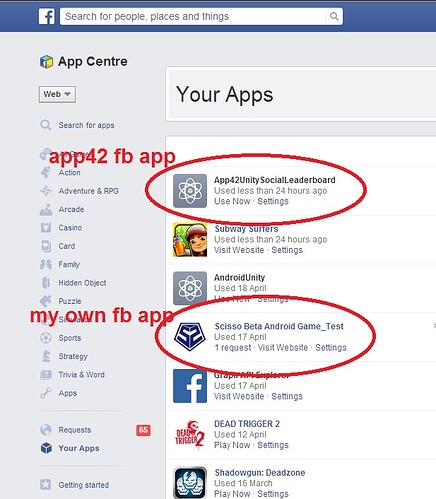
Task: Click the Shadowgun: Deadzone thumbnail
Action: pyautogui.click(x=190, y=483)
